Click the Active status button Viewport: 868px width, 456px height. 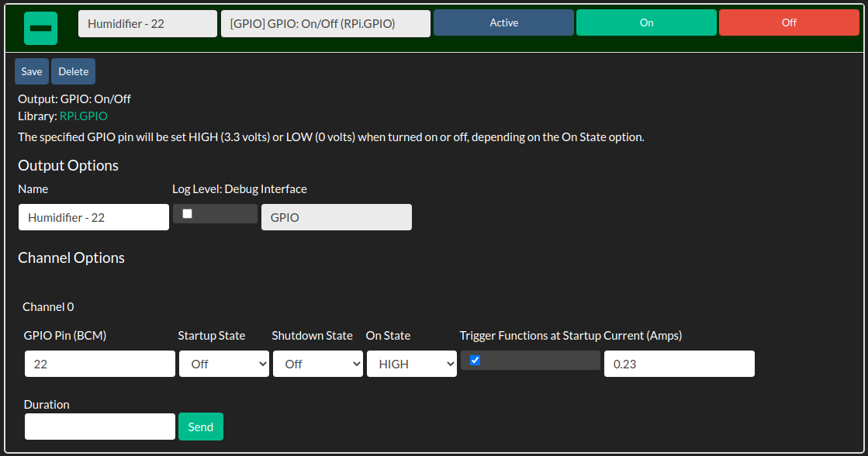[503, 22]
